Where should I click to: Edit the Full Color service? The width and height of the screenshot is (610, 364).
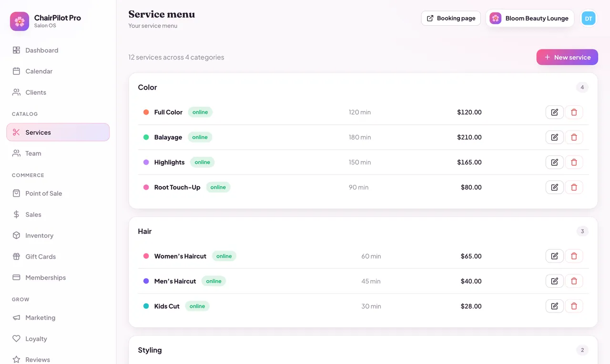pyautogui.click(x=554, y=112)
